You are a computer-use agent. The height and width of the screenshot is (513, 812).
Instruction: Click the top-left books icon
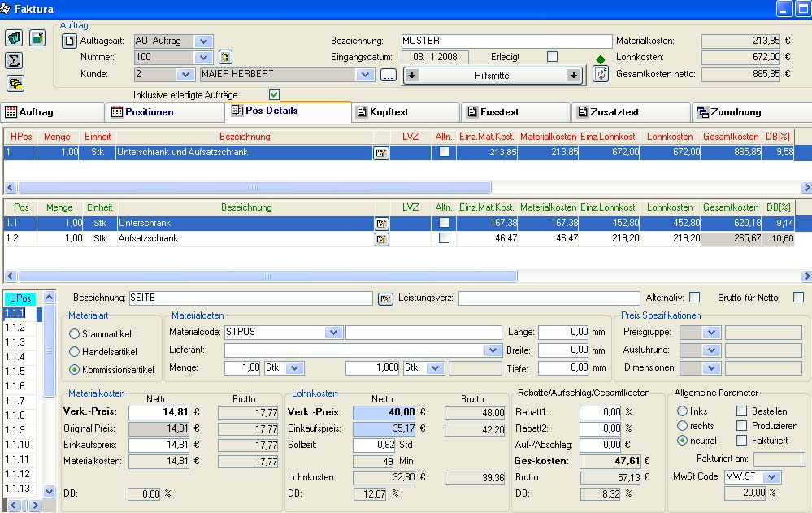click(15, 38)
